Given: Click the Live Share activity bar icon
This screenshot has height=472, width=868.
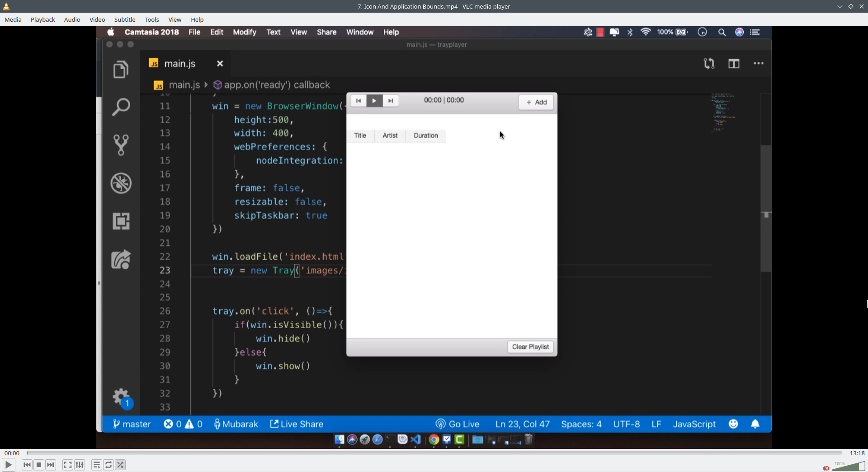Looking at the screenshot, I should [121, 260].
